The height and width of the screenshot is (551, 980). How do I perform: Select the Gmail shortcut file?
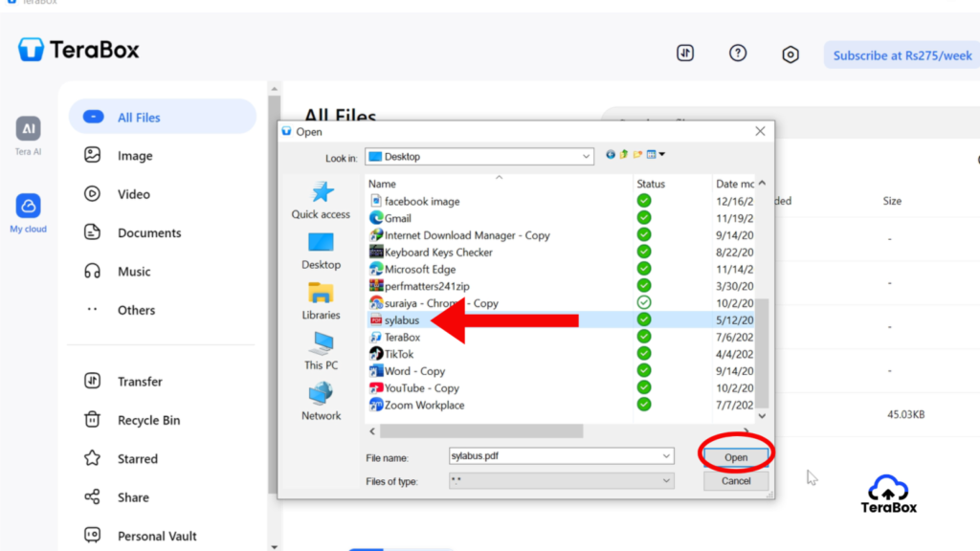390,218
